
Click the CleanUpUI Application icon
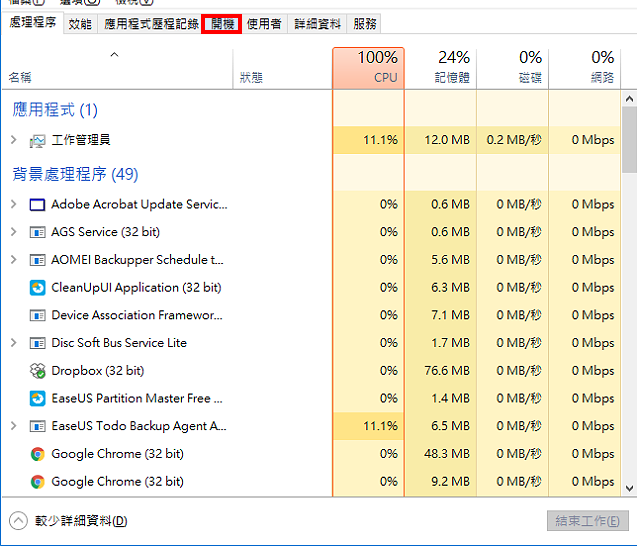[37, 288]
